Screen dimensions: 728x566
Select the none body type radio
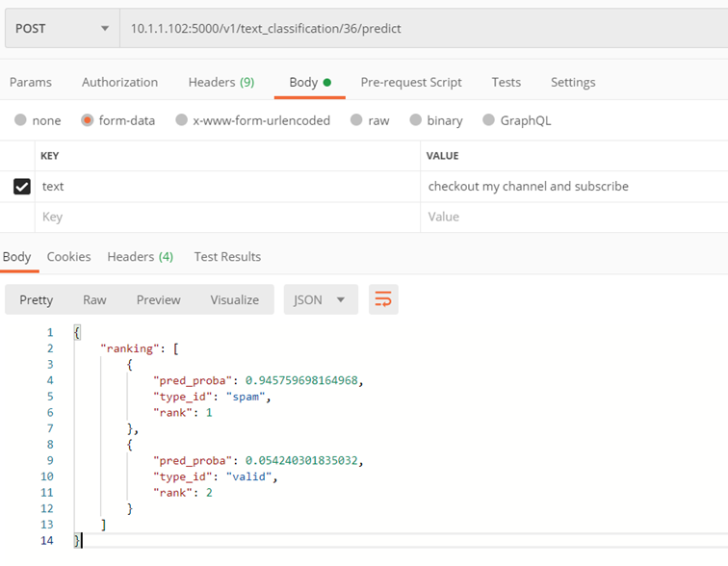pos(20,120)
